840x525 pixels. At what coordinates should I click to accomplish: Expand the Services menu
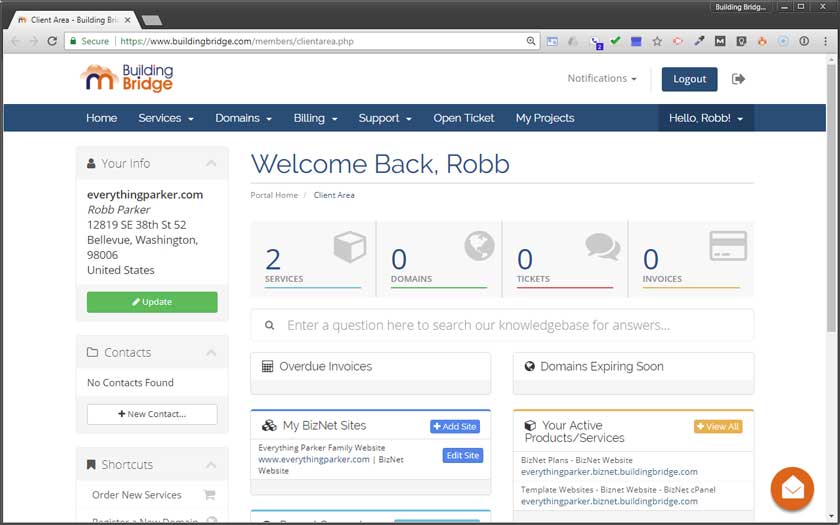point(166,118)
